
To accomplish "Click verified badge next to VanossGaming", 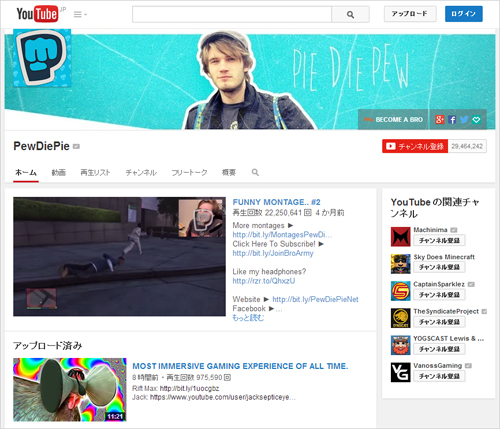I will click(468, 366).
